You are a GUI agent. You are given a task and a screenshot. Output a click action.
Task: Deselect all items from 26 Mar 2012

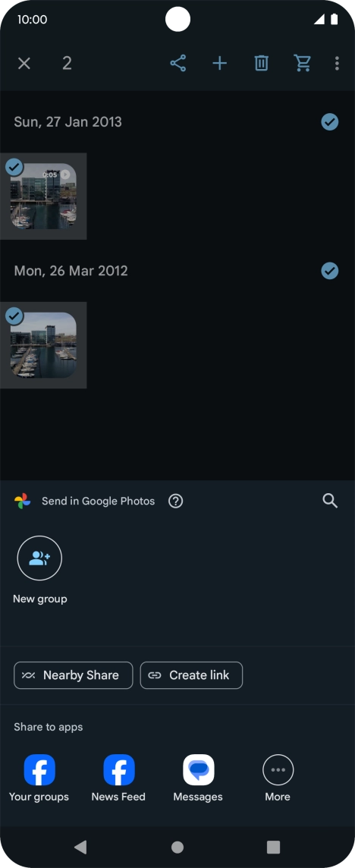tap(329, 271)
